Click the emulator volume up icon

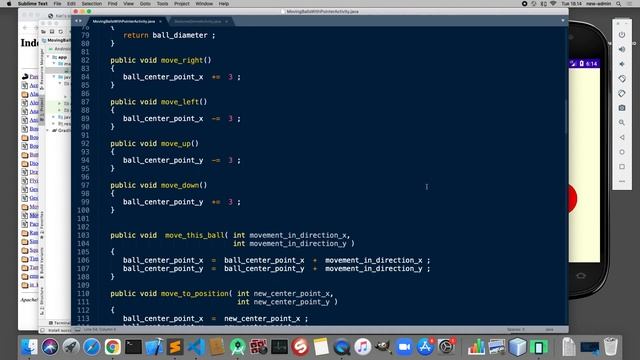(622, 49)
